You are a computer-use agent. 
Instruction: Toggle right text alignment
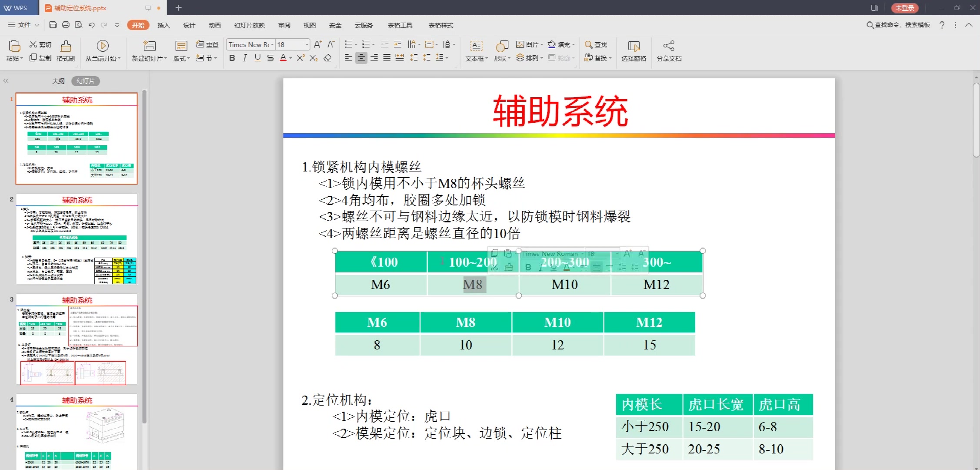pyautogui.click(x=374, y=58)
